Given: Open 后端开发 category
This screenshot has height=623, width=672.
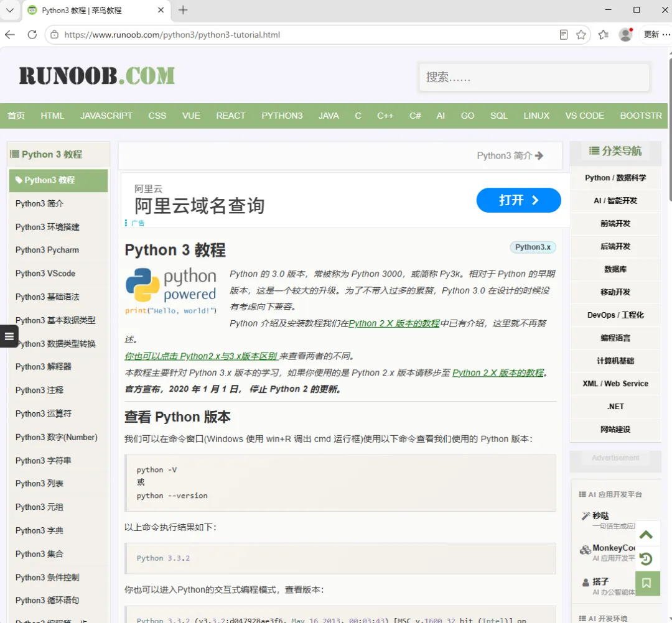Looking at the screenshot, I should 615,246.
